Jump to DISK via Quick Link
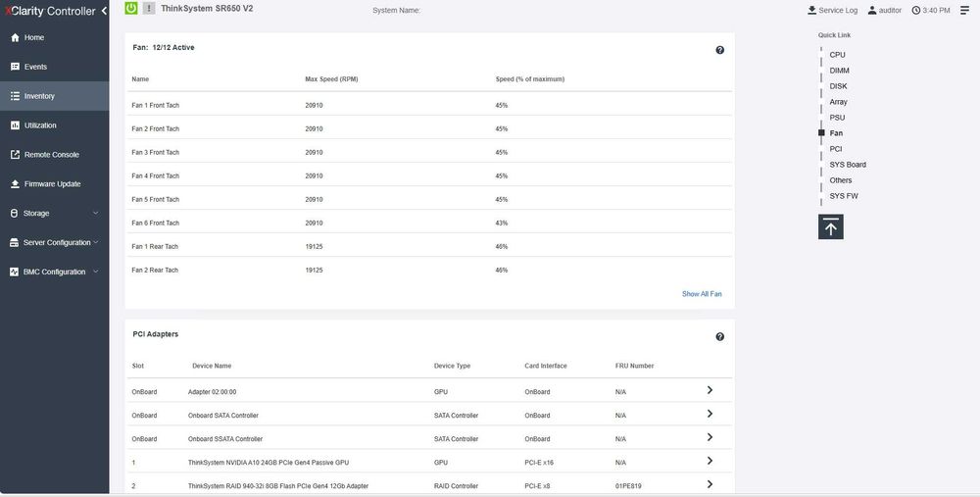Screen dimensions: 980x497 click(x=838, y=86)
